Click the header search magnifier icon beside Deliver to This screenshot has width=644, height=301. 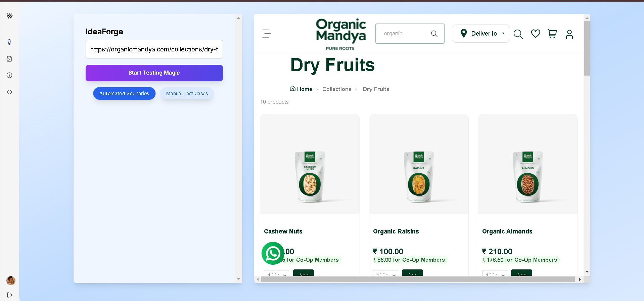click(518, 34)
